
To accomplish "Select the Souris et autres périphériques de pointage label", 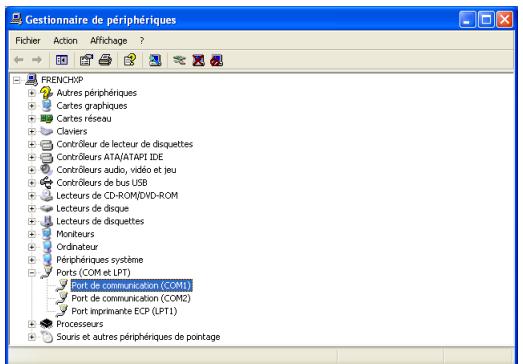I will [x=138, y=337].
